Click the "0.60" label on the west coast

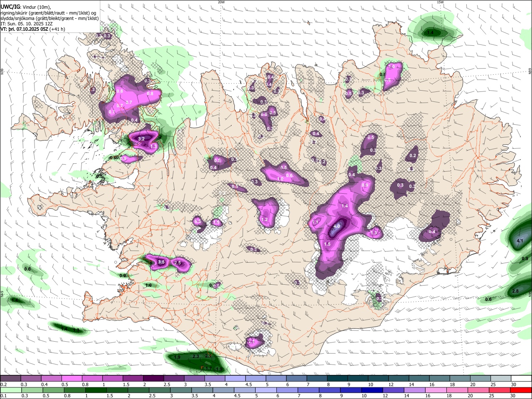[114, 158]
